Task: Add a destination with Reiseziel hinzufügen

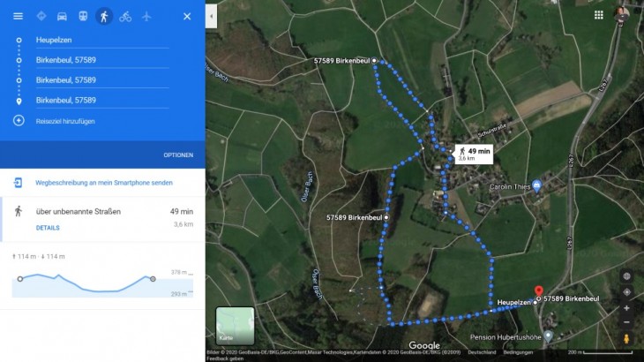Action: coord(64,121)
